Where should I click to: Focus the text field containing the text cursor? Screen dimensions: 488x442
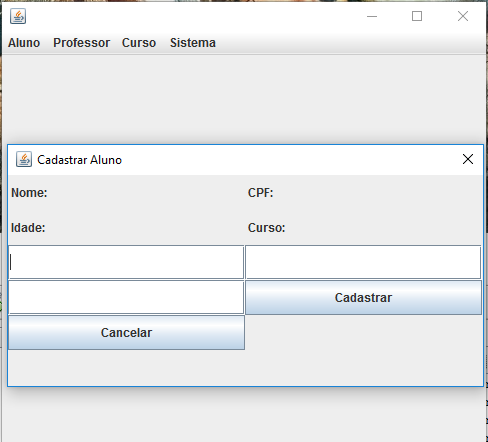[x=126, y=262]
